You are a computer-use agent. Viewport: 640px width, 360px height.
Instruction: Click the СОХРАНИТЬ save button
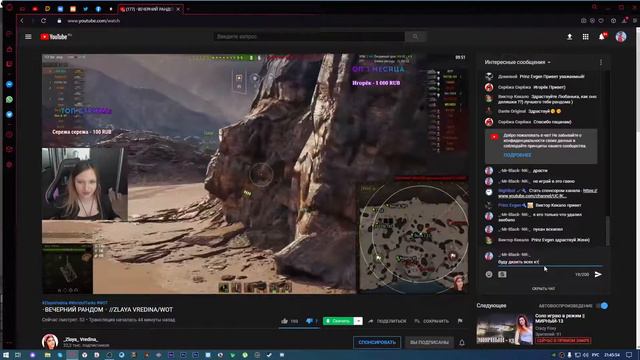click(431, 321)
